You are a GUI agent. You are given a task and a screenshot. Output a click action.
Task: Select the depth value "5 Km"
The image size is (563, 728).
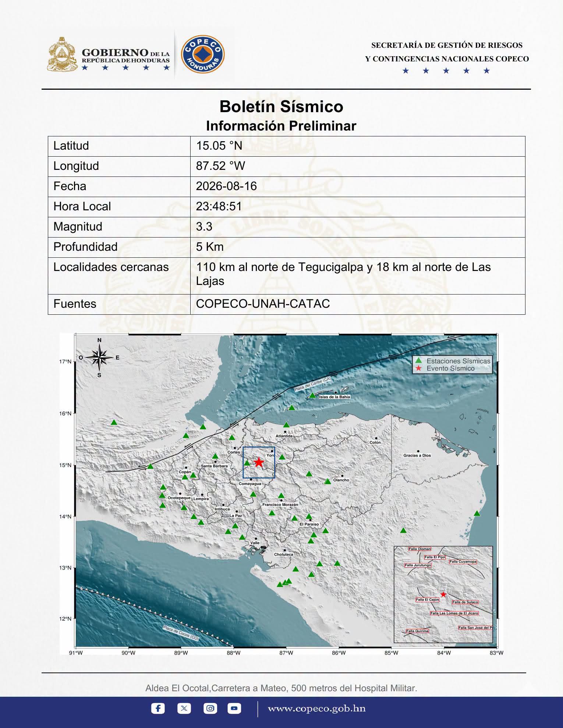click(x=210, y=247)
